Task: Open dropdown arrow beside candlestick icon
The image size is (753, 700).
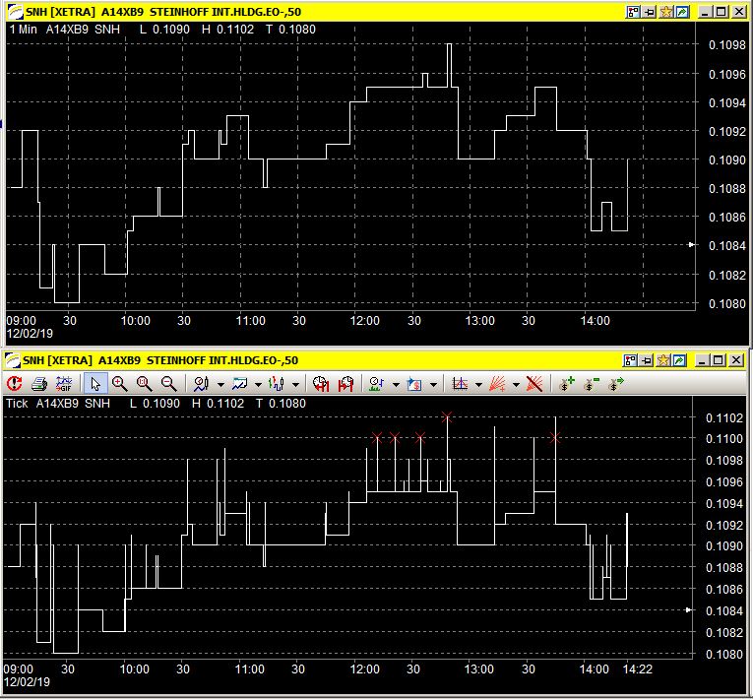Action: (x=296, y=384)
